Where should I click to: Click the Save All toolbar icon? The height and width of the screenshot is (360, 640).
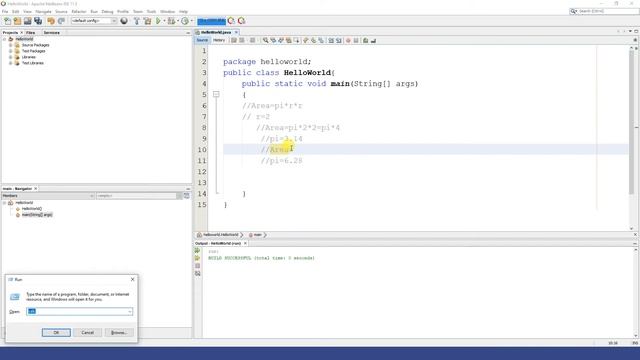coord(38,21)
